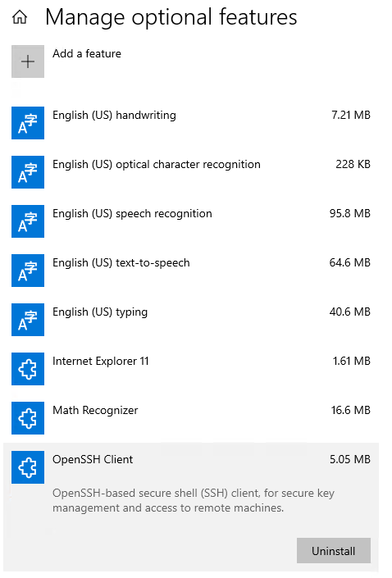Click the English (US) typing language icon
Image resolution: width=392 pixels, height=578 pixels.
coord(28,320)
